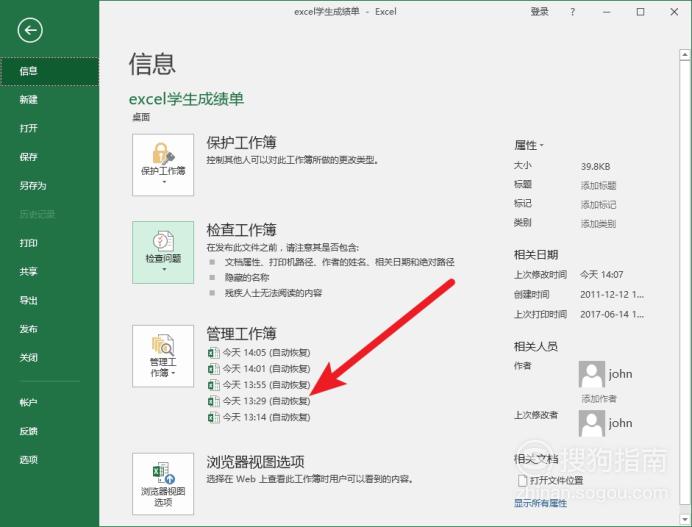This screenshot has height=527, width=692.
Task: Click the scrollbar down arrow
Action: tap(685, 519)
